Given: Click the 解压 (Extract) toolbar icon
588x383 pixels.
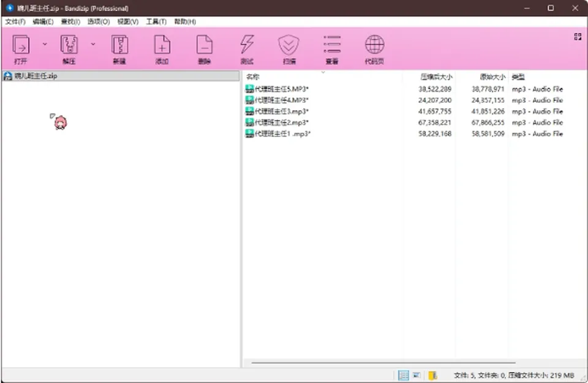Looking at the screenshot, I should [69, 45].
